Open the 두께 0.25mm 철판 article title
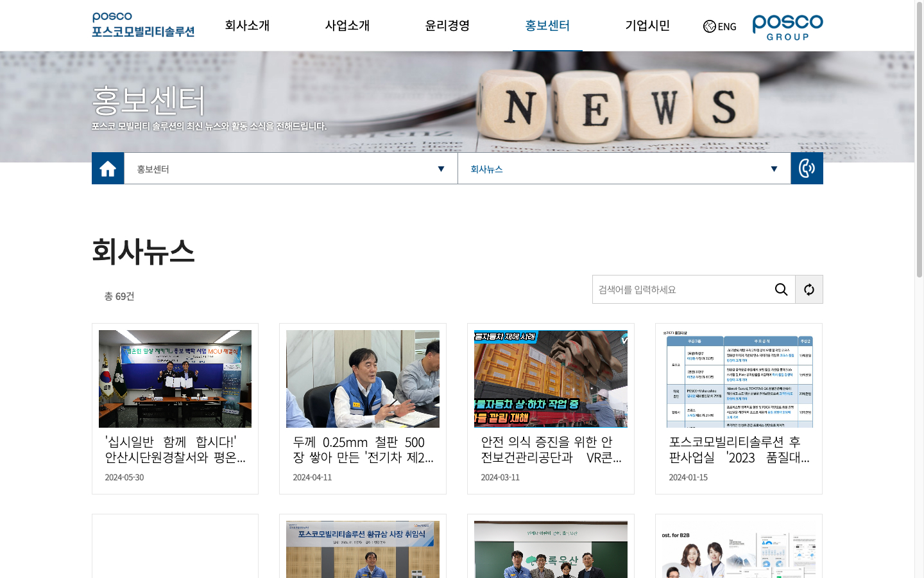This screenshot has width=924, height=578. click(x=363, y=450)
